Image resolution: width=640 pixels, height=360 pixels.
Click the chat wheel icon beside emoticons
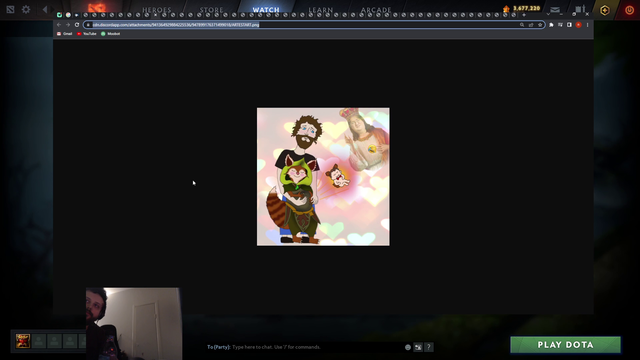tap(418, 347)
